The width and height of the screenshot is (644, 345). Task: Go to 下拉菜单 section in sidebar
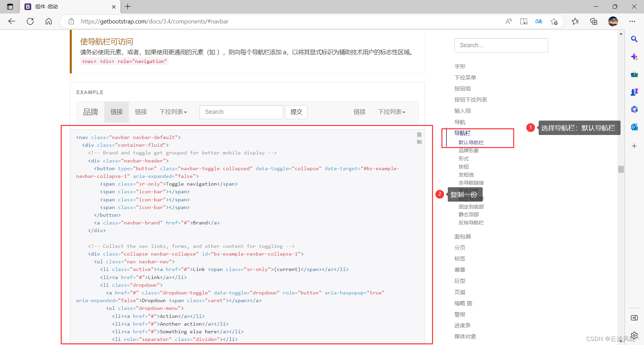pyautogui.click(x=465, y=77)
